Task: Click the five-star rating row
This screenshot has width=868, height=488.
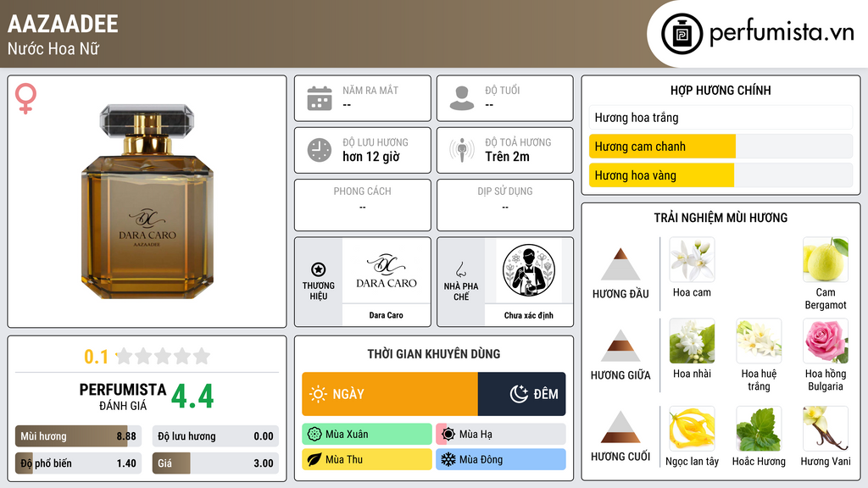Action: pos(163,356)
